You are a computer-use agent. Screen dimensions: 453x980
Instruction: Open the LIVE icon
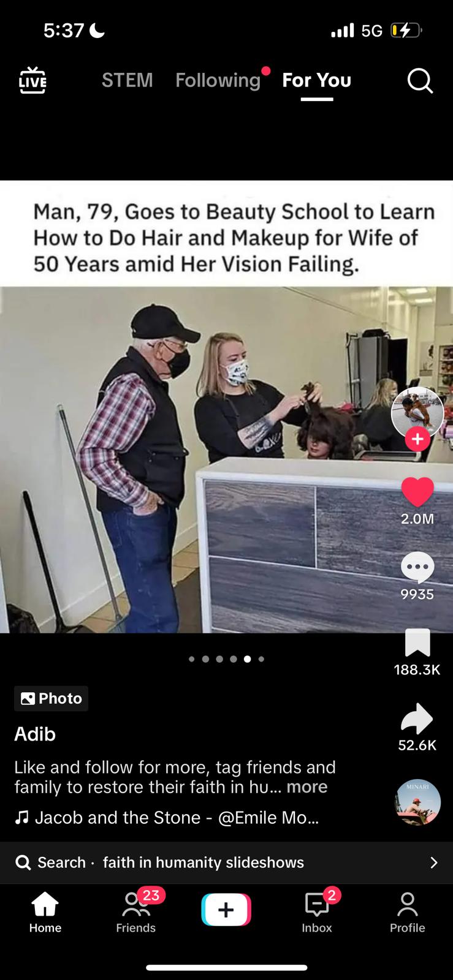pyautogui.click(x=32, y=80)
